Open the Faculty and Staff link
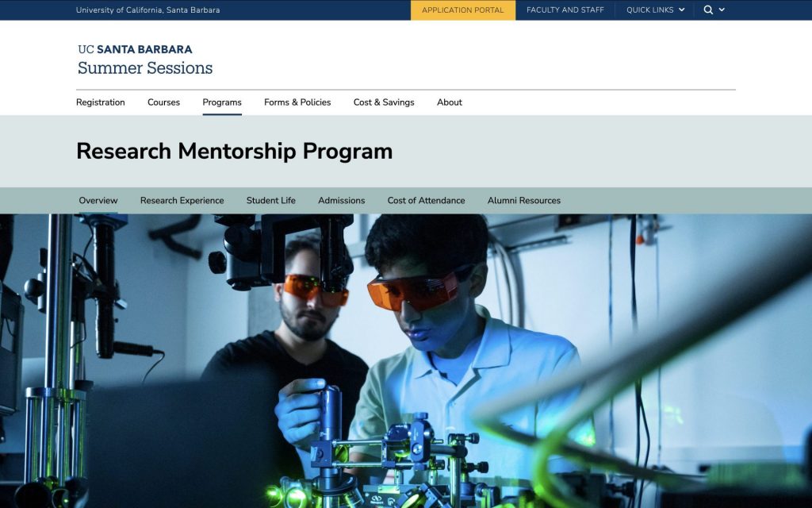Image resolution: width=812 pixels, height=508 pixels. point(565,10)
